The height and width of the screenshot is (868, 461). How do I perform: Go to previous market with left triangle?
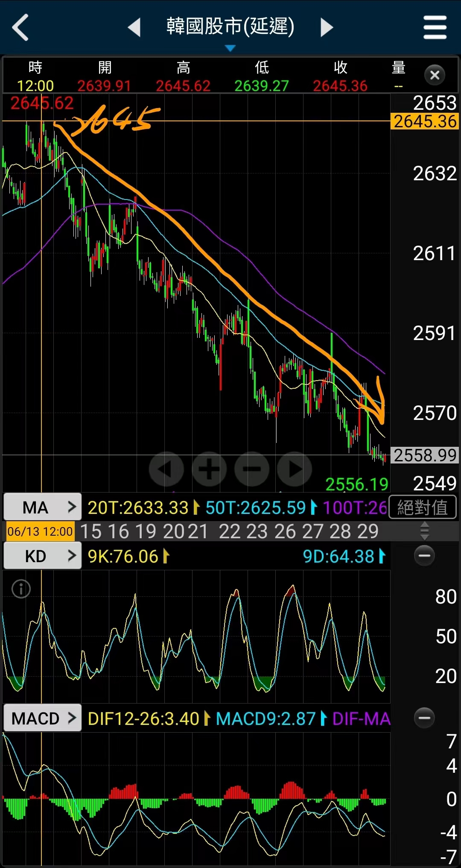tap(134, 27)
